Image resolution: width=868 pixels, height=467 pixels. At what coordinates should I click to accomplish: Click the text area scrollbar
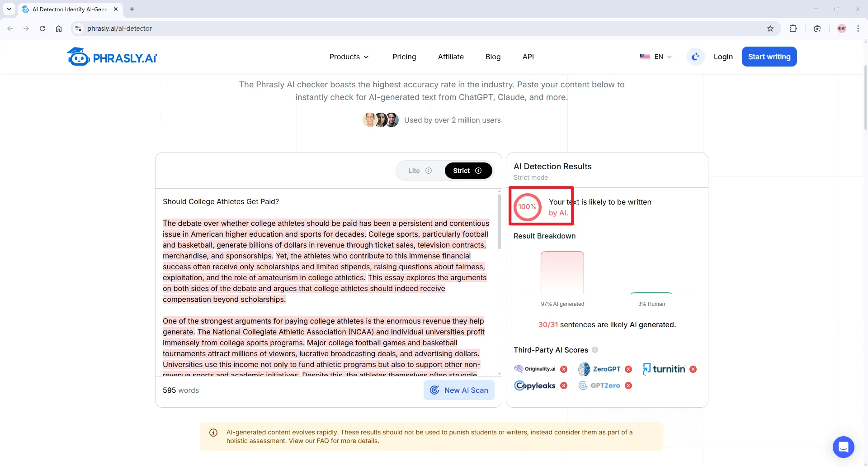tap(500, 222)
